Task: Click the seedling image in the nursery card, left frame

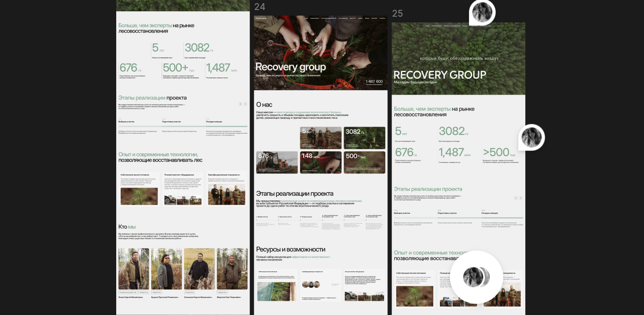Action: [x=139, y=196]
